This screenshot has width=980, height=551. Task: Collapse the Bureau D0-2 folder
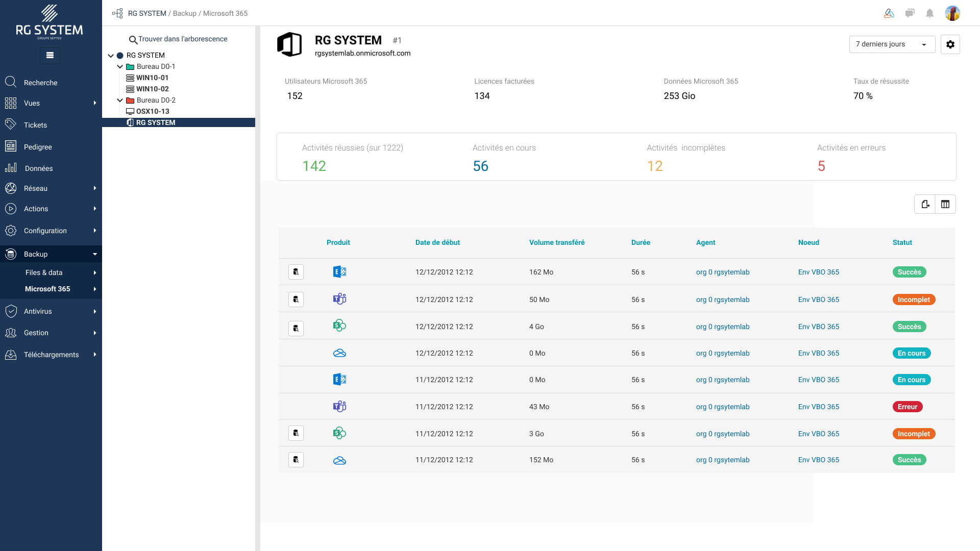click(x=120, y=101)
